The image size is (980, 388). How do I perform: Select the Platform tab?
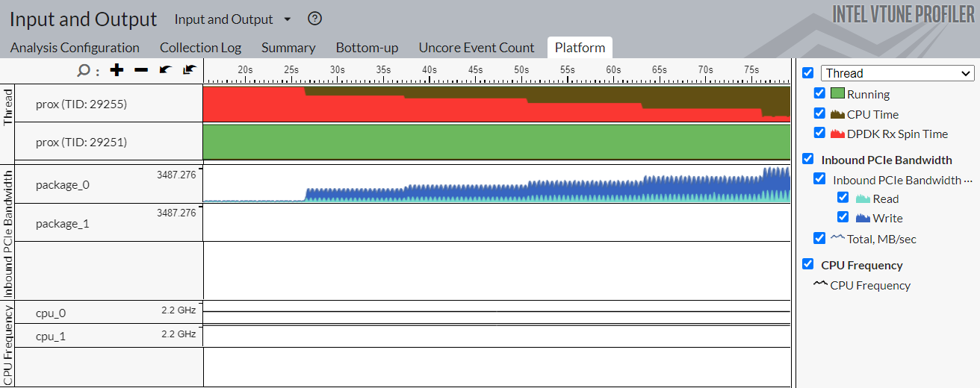click(x=580, y=48)
